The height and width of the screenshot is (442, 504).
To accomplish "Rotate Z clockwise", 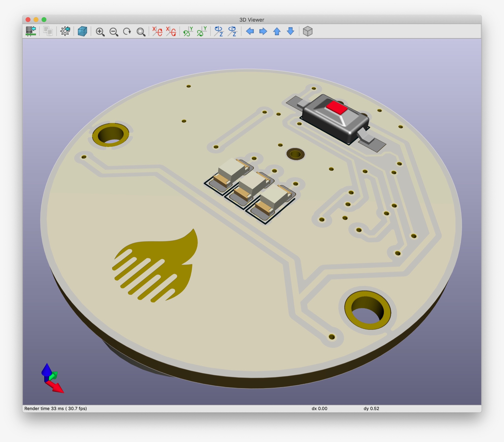I will (219, 31).
